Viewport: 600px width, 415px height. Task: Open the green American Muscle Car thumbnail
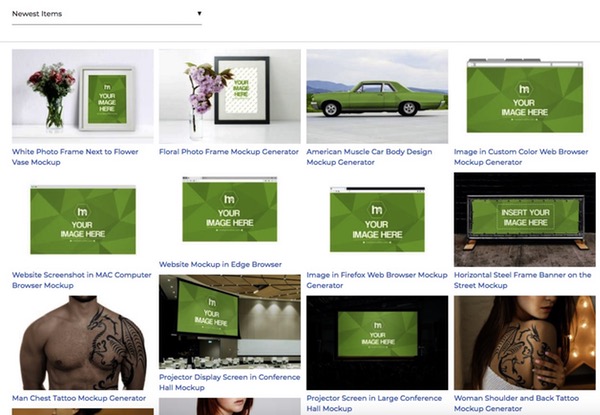point(377,96)
